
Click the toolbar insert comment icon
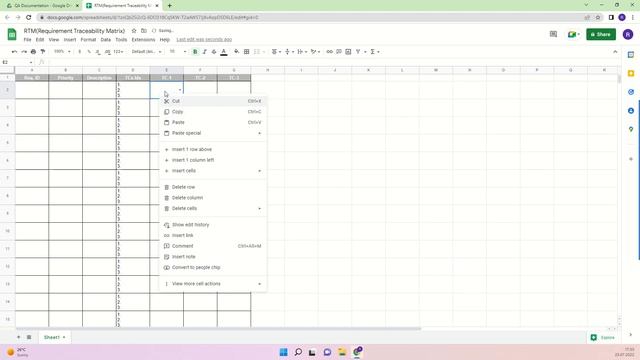tap(339, 52)
